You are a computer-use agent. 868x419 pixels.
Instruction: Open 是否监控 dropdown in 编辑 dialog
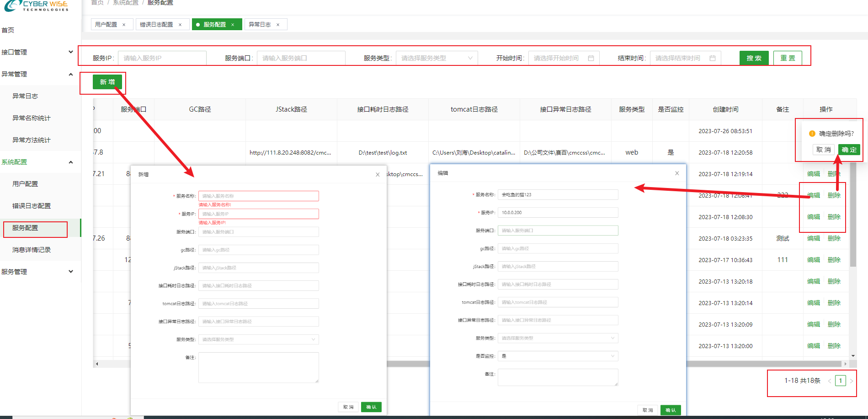(558, 356)
